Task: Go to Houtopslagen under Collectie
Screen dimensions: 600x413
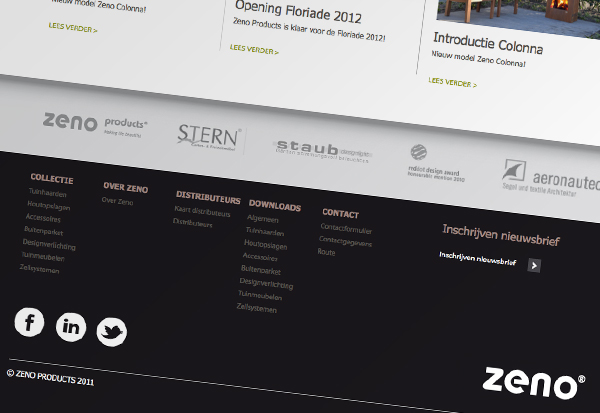Action: coord(49,206)
